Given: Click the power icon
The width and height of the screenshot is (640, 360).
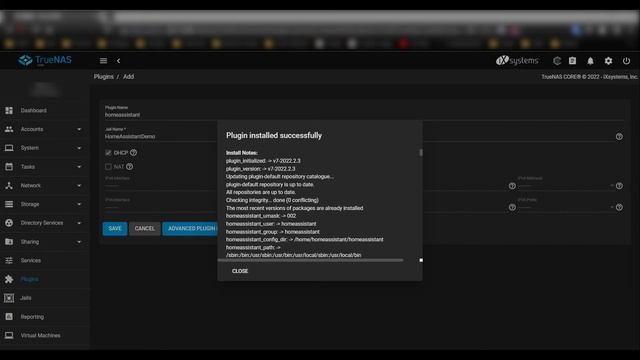Looking at the screenshot, I should tap(626, 61).
